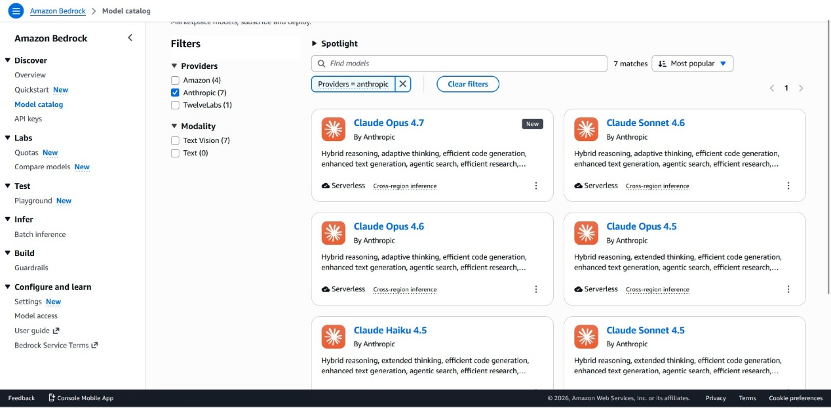This screenshot has width=831, height=408.
Task: Open the hamburger navigation menu
Action: click(16, 11)
